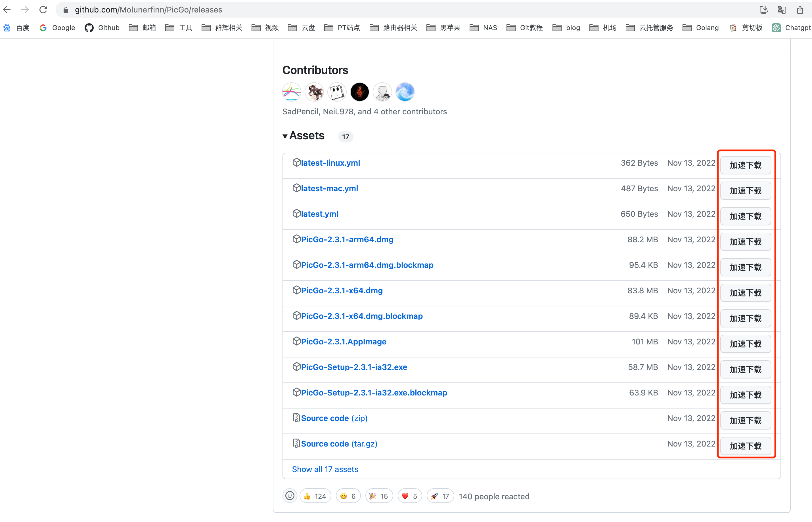Viewport: 812px width, 522px height.
Task: Click 加速下载 for Source code (zip)
Action: [x=746, y=420]
